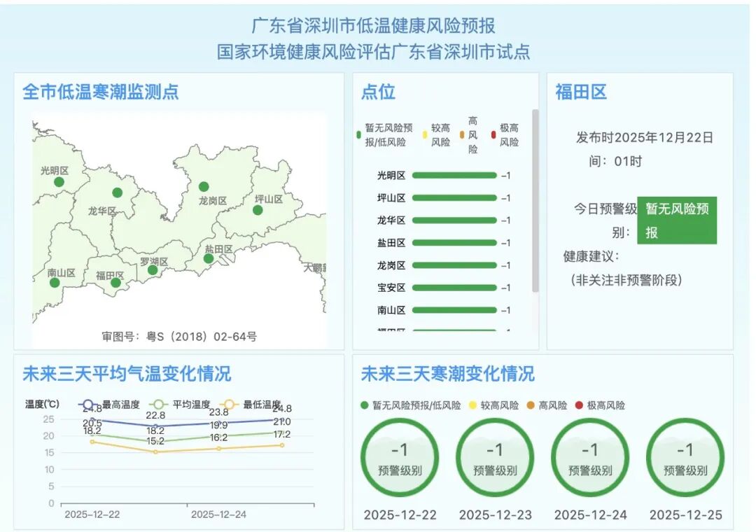Click the 坪山区 map marker
Screen dimensions: 756x532
tap(258, 210)
